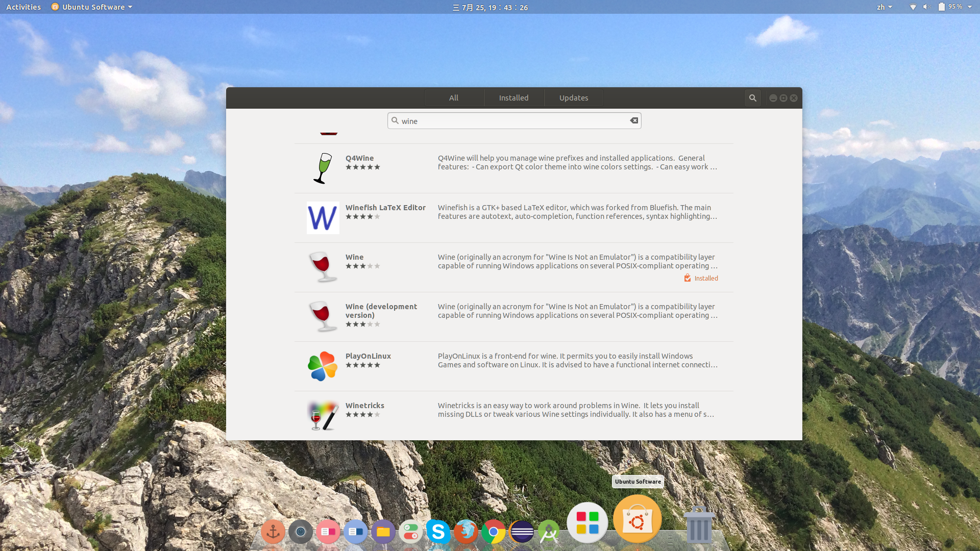Click the Q4Wine five-star rating
This screenshot has width=980, height=551.
pyautogui.click(x=363, y=167)
